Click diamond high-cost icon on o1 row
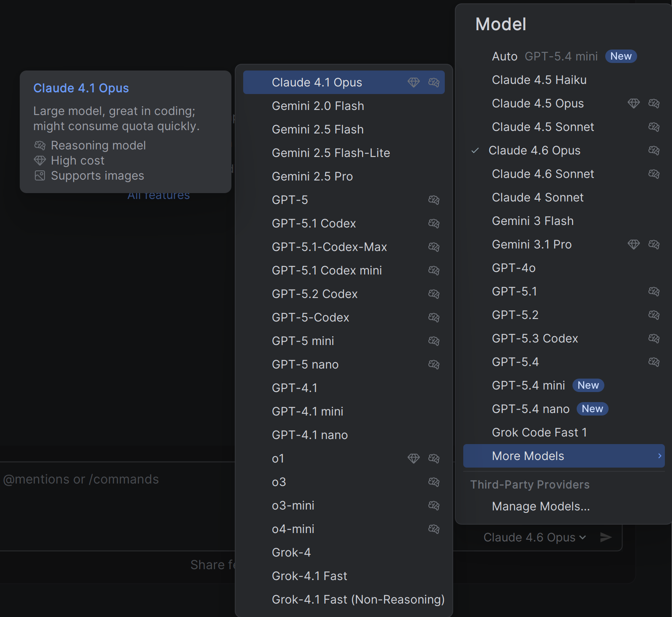This screenshot has height=617, width=672. click(x=414, y=458)
